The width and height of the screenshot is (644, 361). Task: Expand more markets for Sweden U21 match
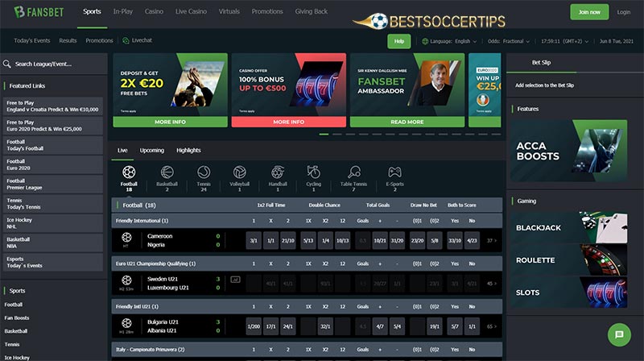click(492, 284)
